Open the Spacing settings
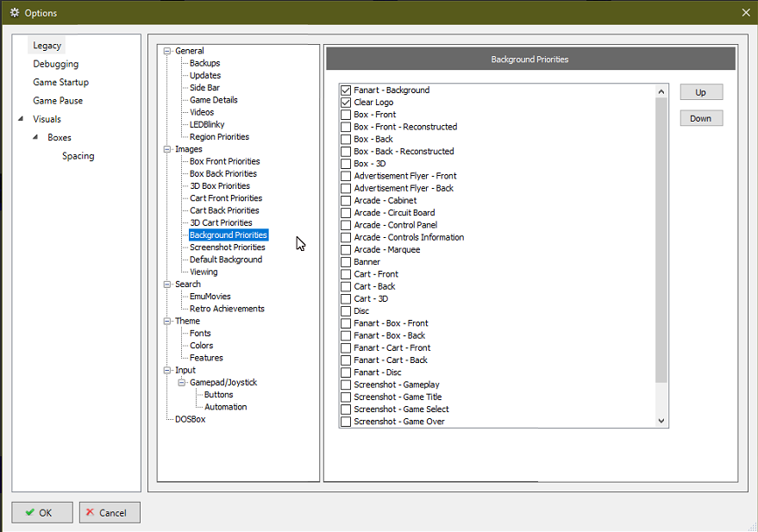The image size is (758, 532). pyautogui.click(x=78, y=155)
